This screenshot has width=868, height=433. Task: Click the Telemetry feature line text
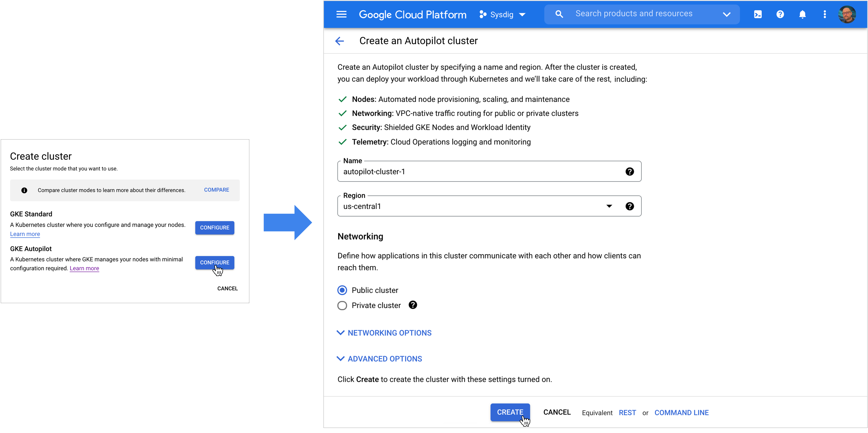(441, 142)
